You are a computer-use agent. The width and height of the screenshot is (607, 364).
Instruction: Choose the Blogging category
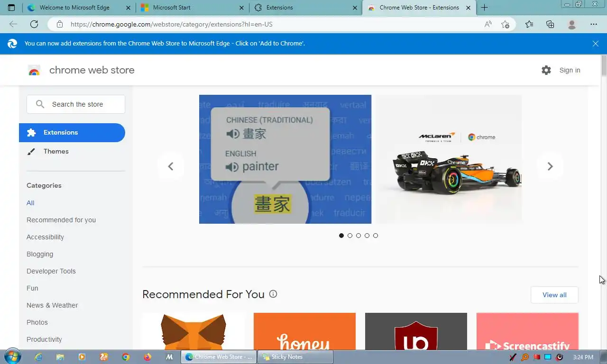pos(40,254)
